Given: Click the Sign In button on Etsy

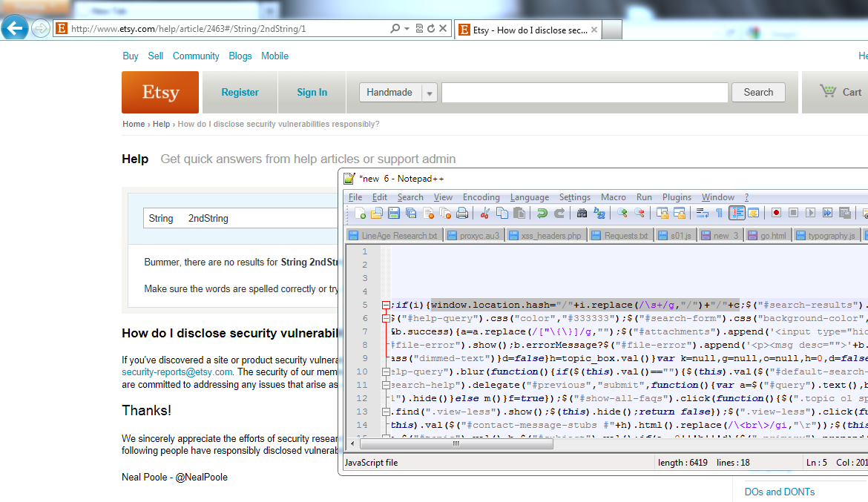Looking at the screenshot, I should (312, 93).
